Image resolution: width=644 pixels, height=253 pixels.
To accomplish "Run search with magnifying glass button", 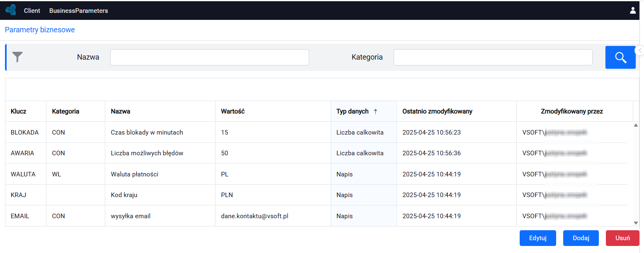I will pos(620,57).
